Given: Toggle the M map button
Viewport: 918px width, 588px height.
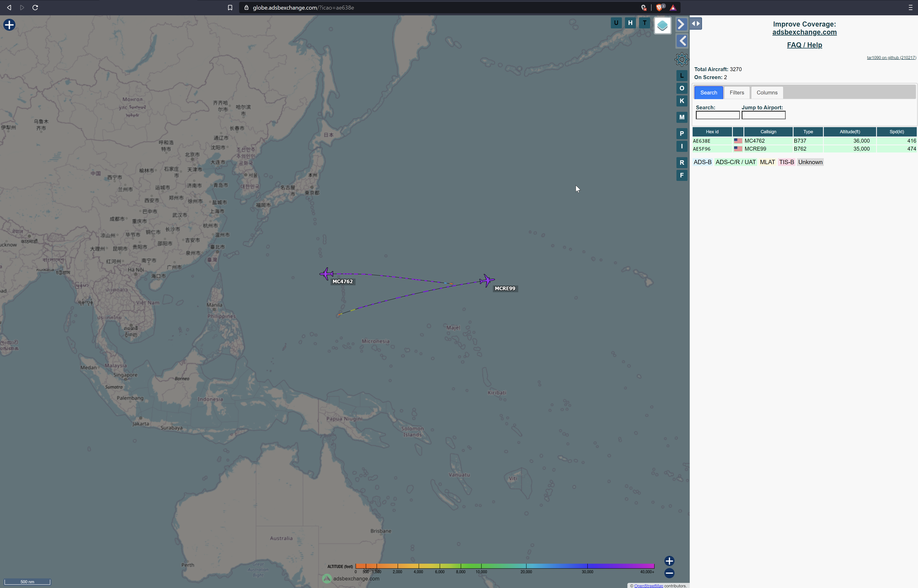Looking at the screenshot, I should point(682,117).
